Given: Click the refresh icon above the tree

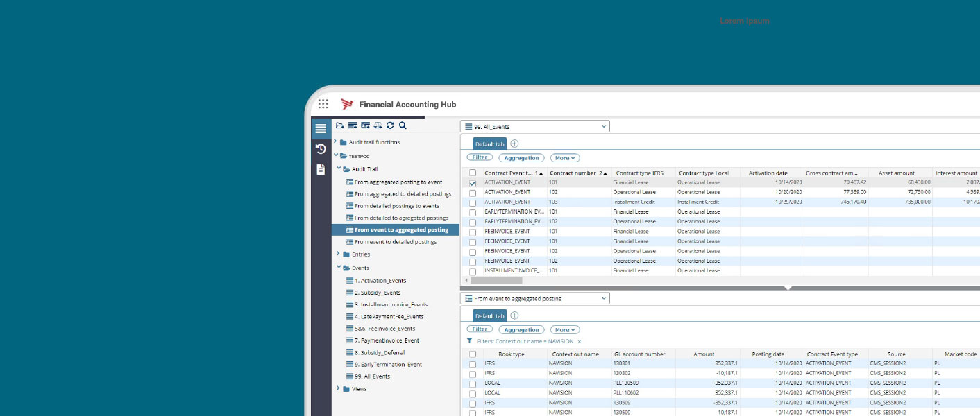Looking at the screenshot, I should [x=389, y=125].
